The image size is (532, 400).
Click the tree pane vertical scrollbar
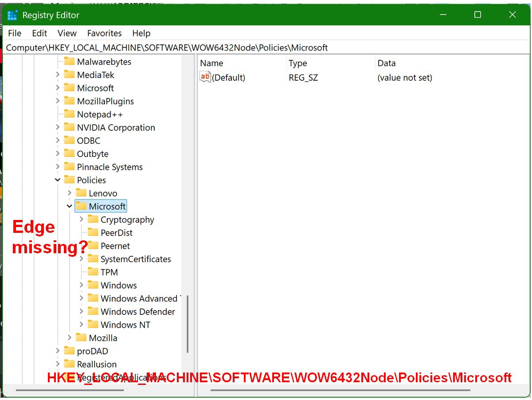(x=188, y=324)
